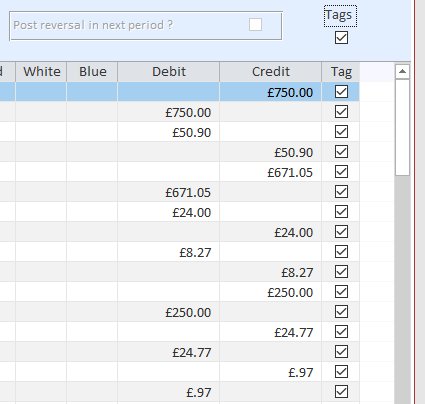Click the scroll up arrow

(x=402, y=71)
